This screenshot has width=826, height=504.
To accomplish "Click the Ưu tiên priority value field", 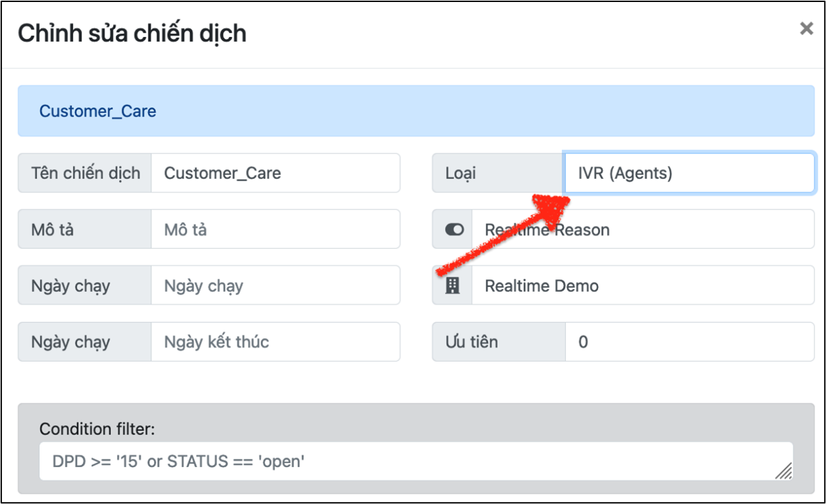I will click(689, 342).
